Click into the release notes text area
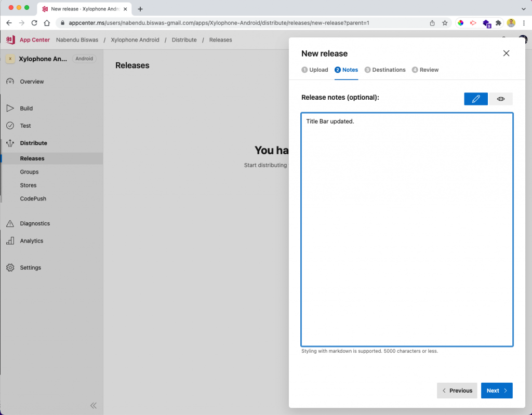Screen dimensions: 532x415 coord(407,230)
